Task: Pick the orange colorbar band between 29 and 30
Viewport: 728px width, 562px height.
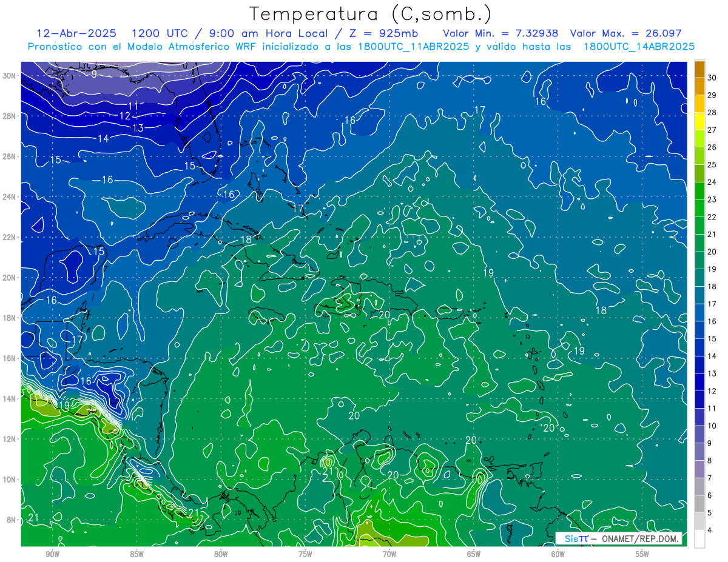Action: [699, 87]
